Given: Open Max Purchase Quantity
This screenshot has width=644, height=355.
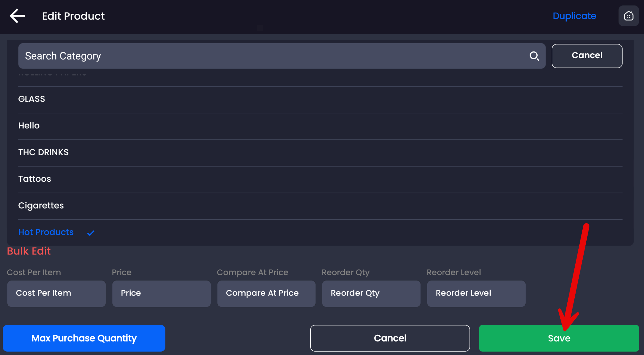Looking at the screenshot, I should point(84,338).
